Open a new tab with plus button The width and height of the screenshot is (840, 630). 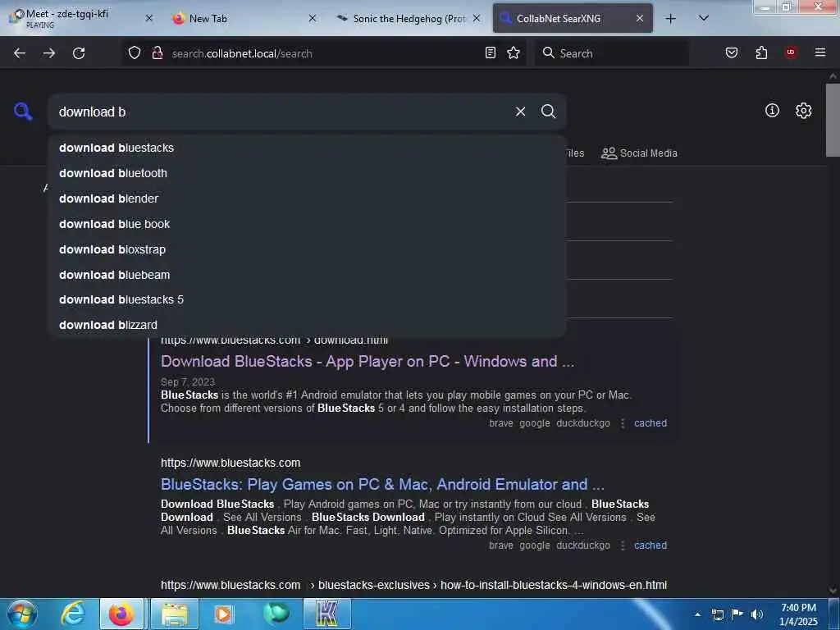[x=670, y=19]
